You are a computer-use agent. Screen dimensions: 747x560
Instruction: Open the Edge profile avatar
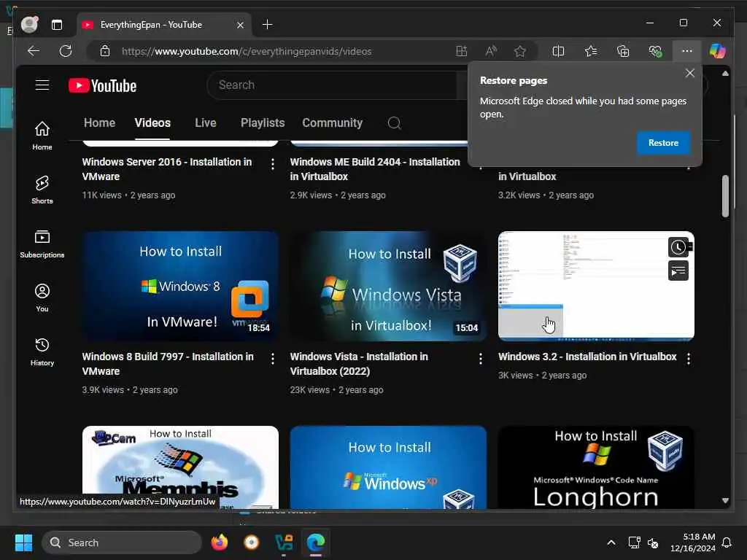(x=29, y=24)
